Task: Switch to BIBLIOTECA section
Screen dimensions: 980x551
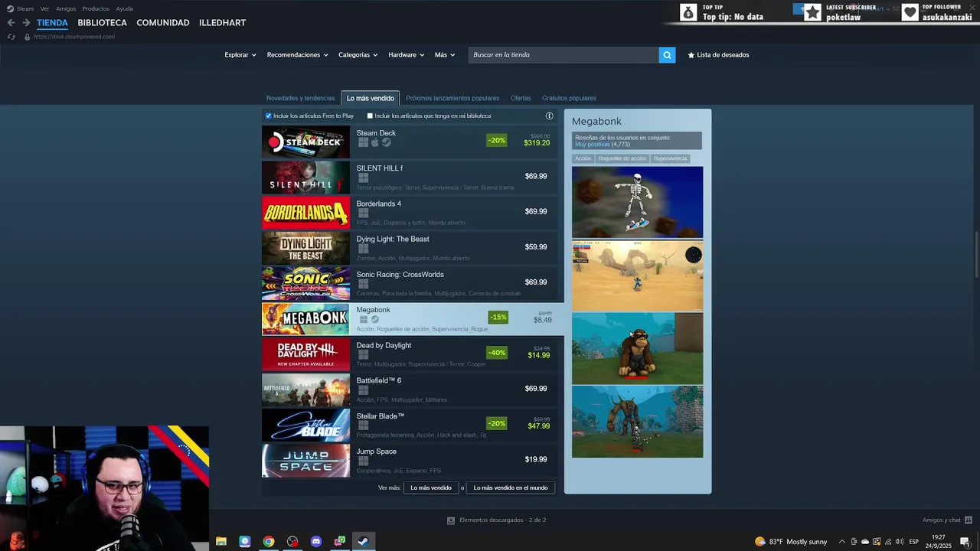Action: tap(102, 23)
